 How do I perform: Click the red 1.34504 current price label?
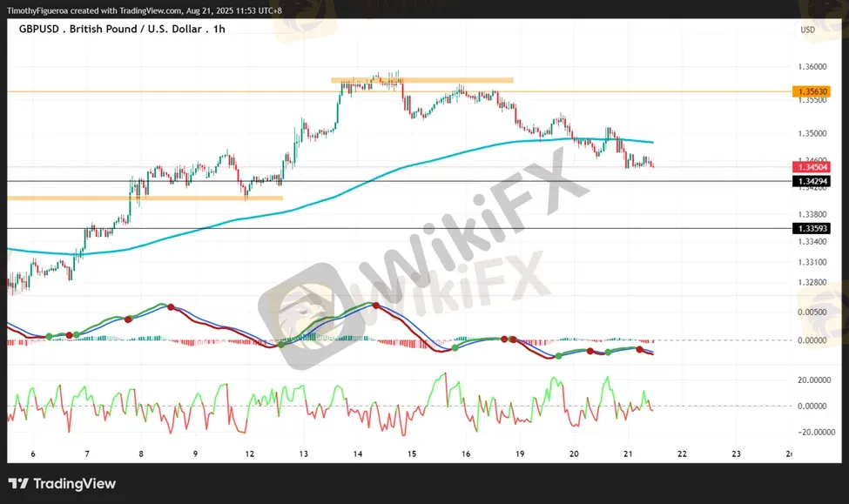point(810,166)
